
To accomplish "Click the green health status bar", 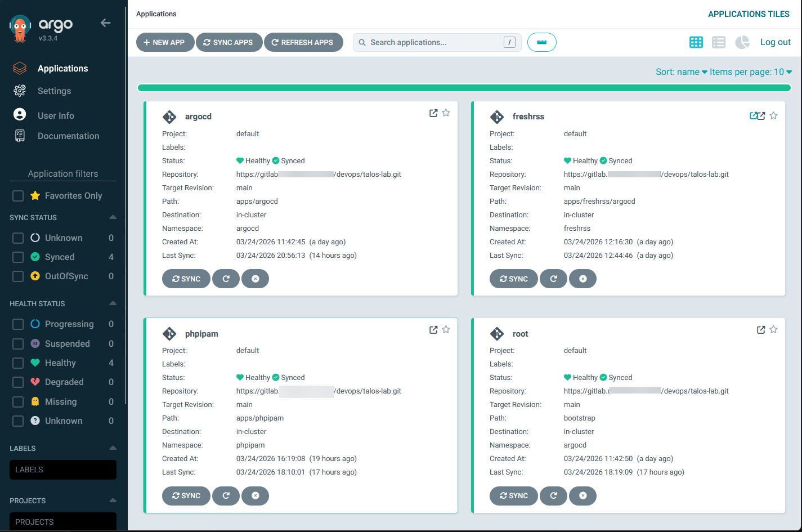I will click(x=464, y=88).
